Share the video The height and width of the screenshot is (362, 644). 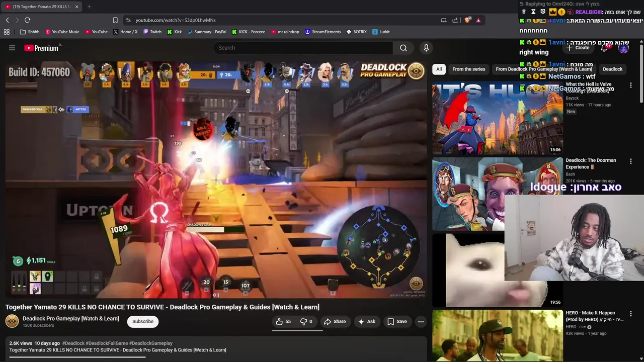(x=335, y=322)
